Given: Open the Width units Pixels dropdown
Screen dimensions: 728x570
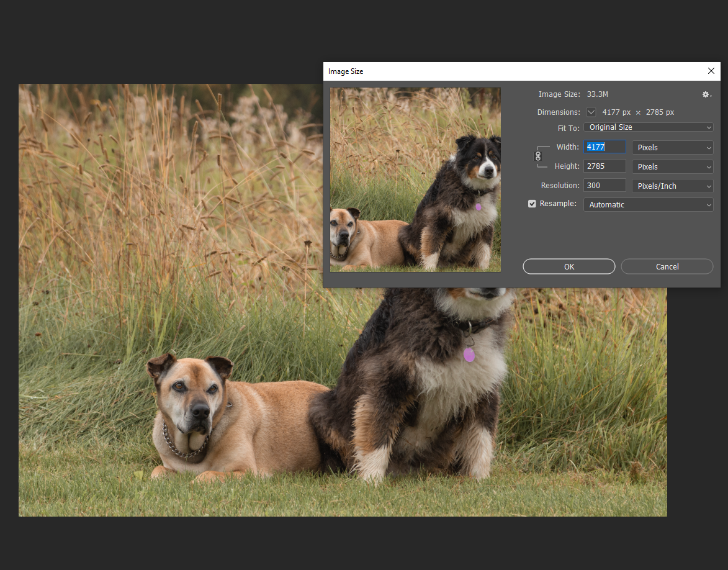Looking at the screenshot, I should pos(672,147).
